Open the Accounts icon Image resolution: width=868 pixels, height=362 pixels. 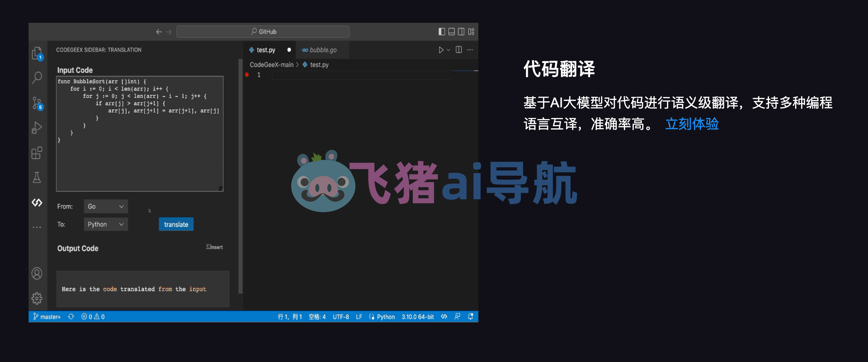[37, 273]
